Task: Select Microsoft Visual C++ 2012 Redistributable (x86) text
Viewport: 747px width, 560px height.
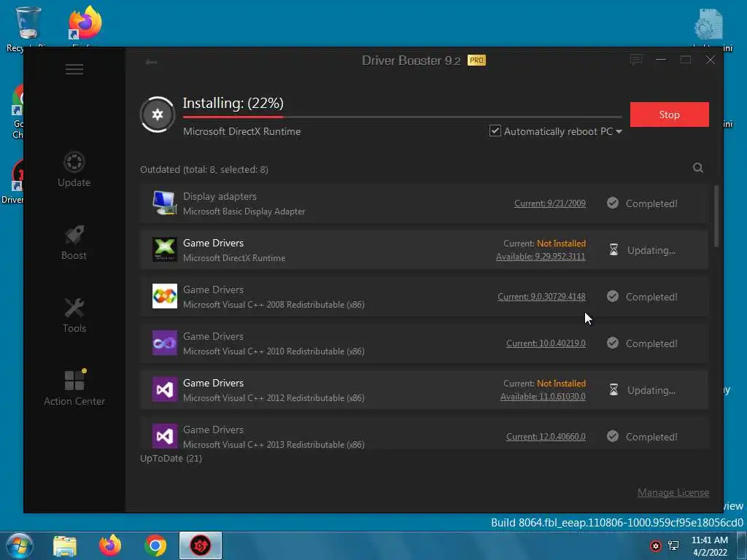Action: pos(274,397)
